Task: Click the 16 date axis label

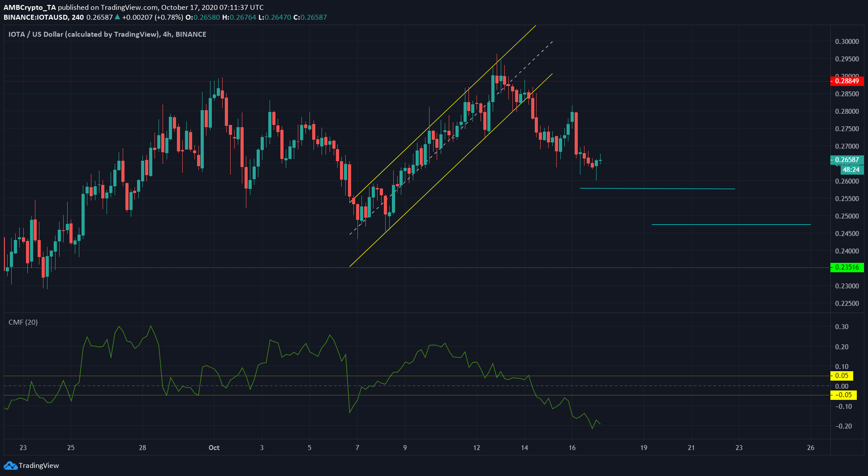Action: (x=572, y=448)
